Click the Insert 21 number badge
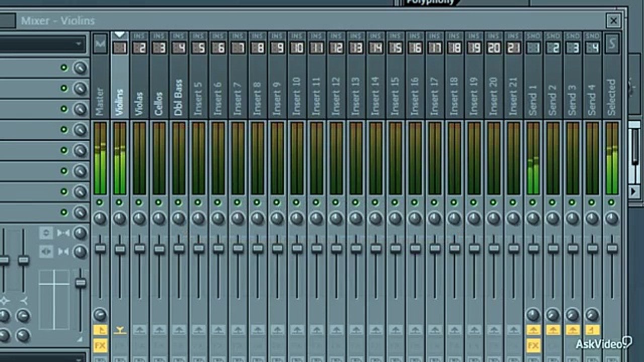The image size is (644, 362). pyautogui.click(x=513, y=48)
